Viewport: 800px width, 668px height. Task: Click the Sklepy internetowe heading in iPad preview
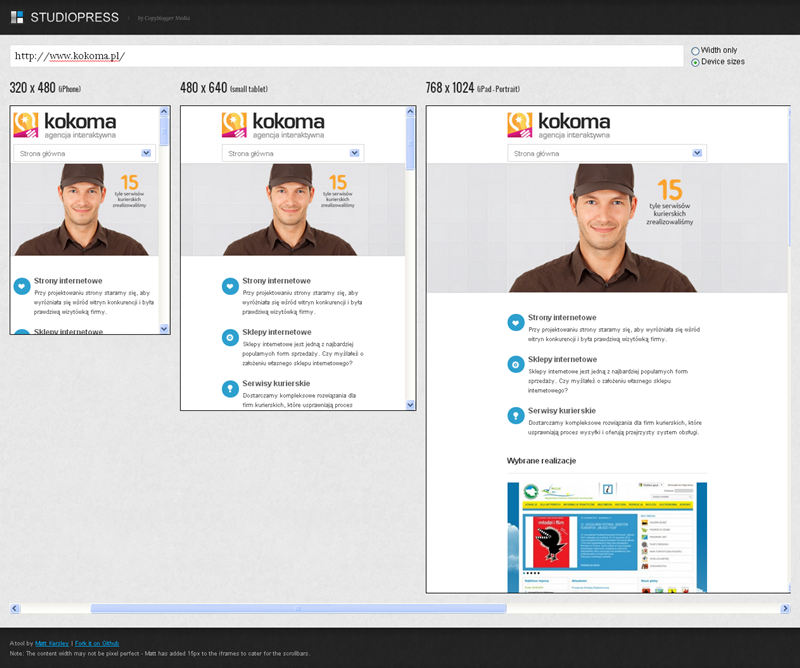tap(562, 359)
